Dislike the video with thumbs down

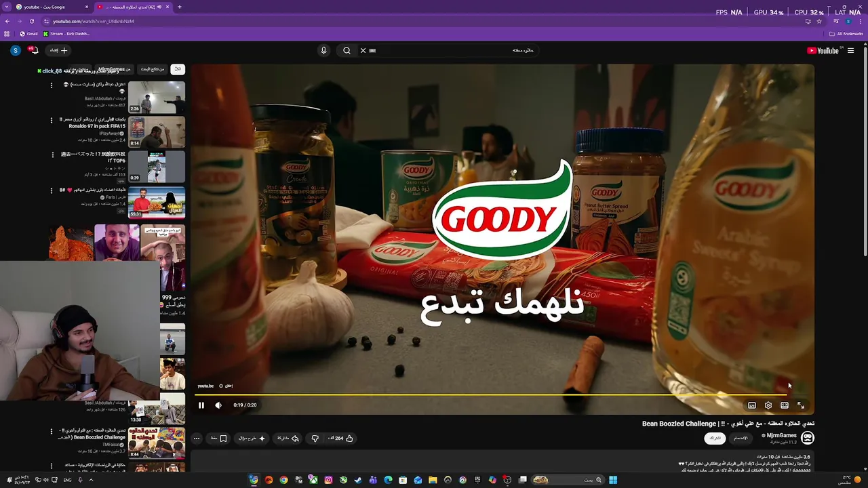click(315, 439)
